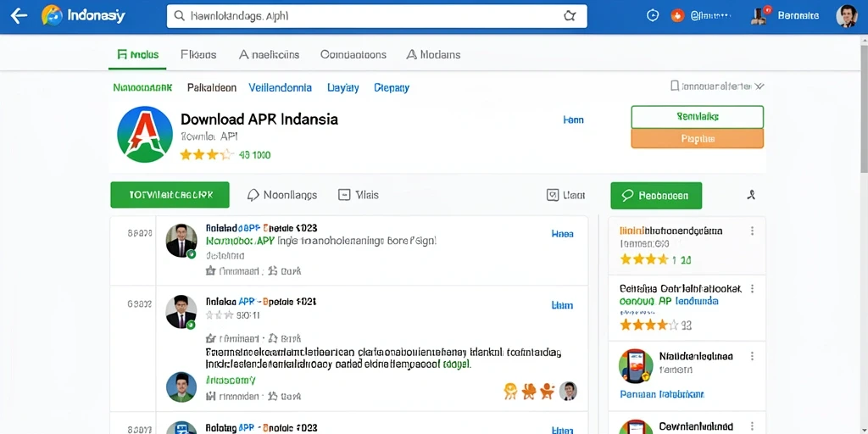Click the third orange reaction emoji

(x=547, y=391)
